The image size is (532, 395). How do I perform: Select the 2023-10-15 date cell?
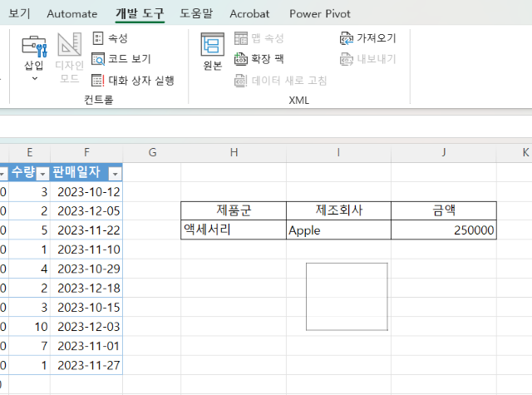[86, 308]
